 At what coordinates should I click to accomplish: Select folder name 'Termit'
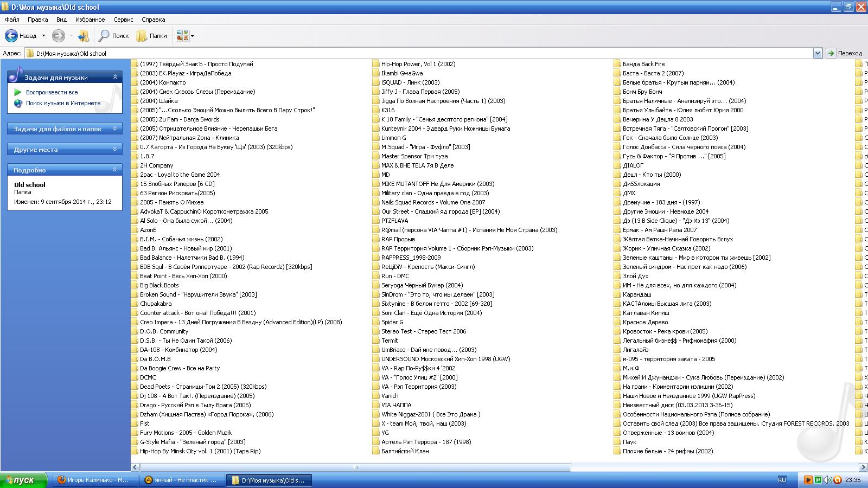[390, 341]
